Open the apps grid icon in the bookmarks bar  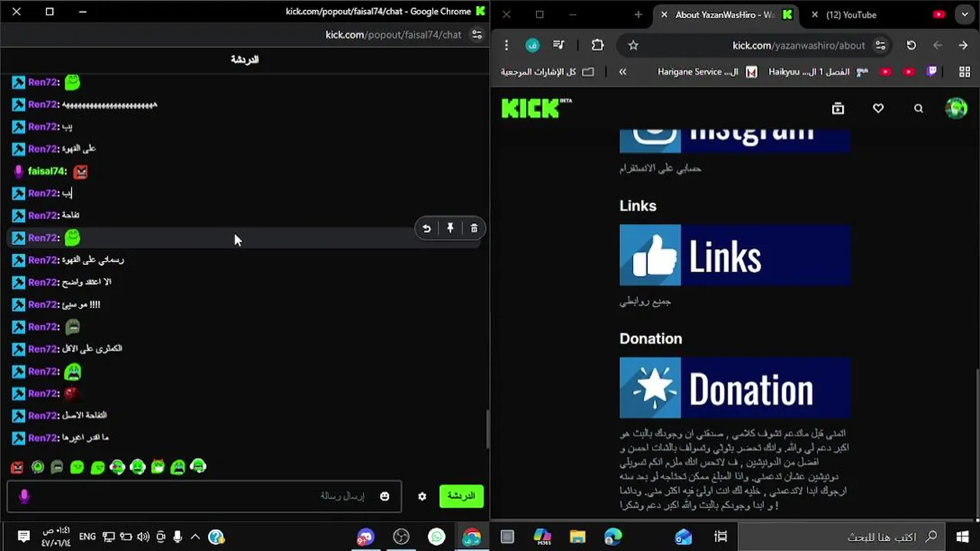[965, 71]
